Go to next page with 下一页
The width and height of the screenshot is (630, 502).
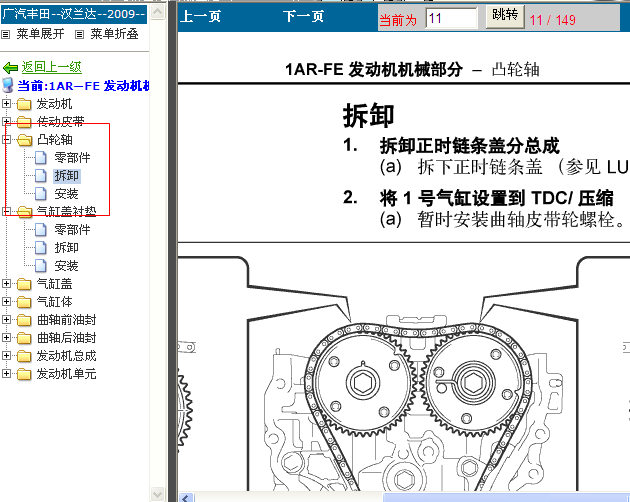coord(303,16)
